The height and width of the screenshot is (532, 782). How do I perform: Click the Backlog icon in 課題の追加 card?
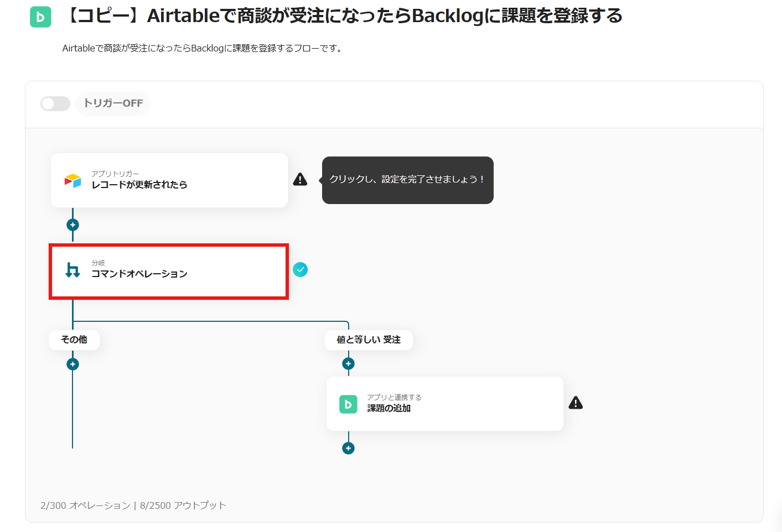pyautogui.click(x=348, y=404)
